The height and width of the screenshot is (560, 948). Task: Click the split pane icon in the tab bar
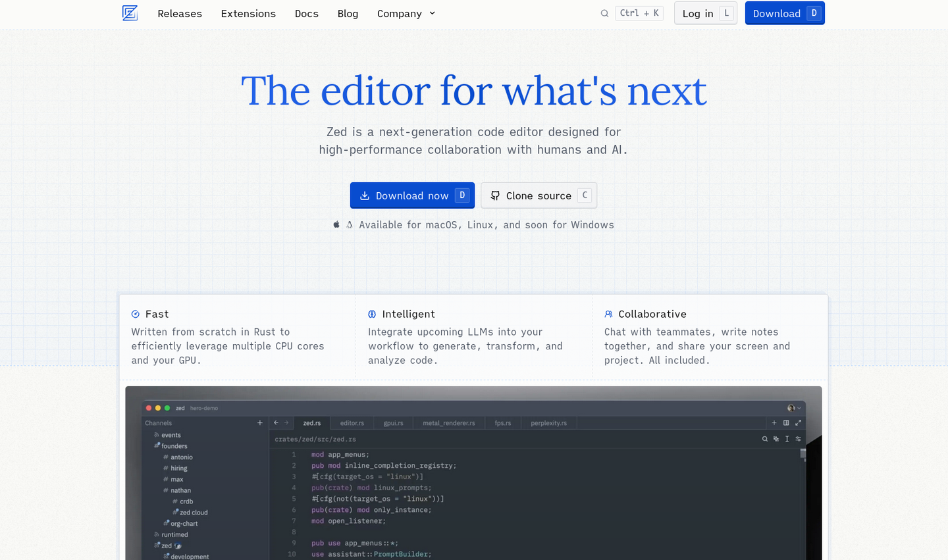[x=786, y=423]
